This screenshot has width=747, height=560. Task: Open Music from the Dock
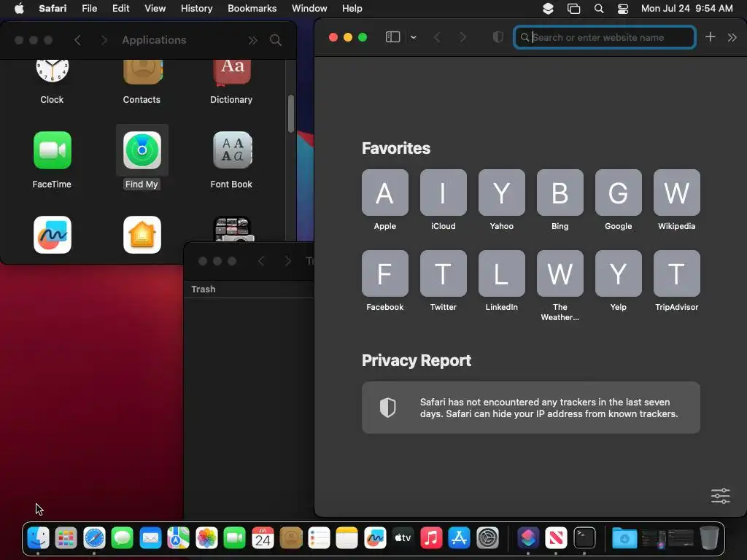click(431, 538)
